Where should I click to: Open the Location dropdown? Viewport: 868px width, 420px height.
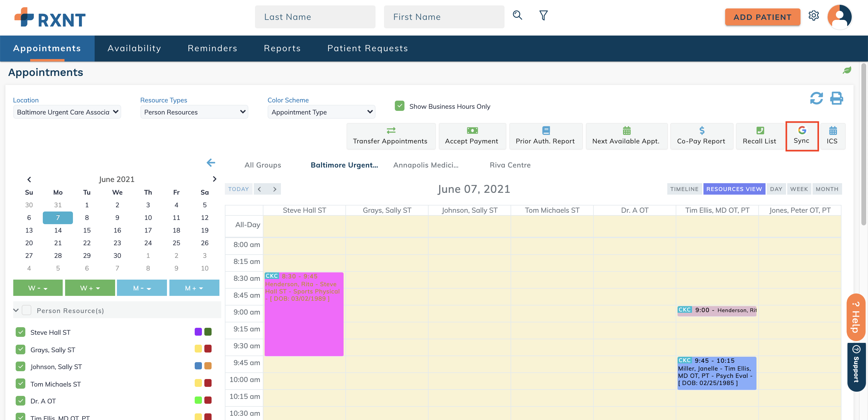click(67, 112)
